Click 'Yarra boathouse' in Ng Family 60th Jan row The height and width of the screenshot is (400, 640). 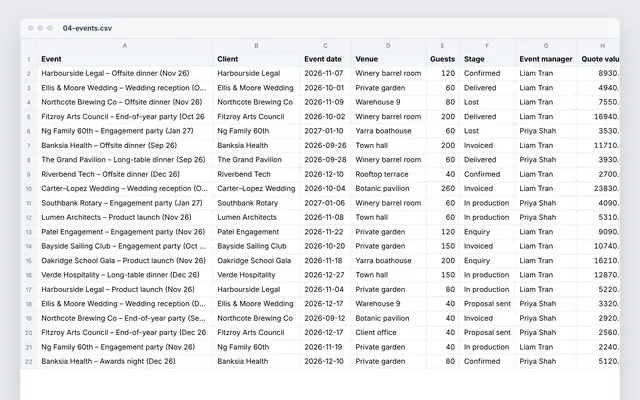tap(388, 131)
